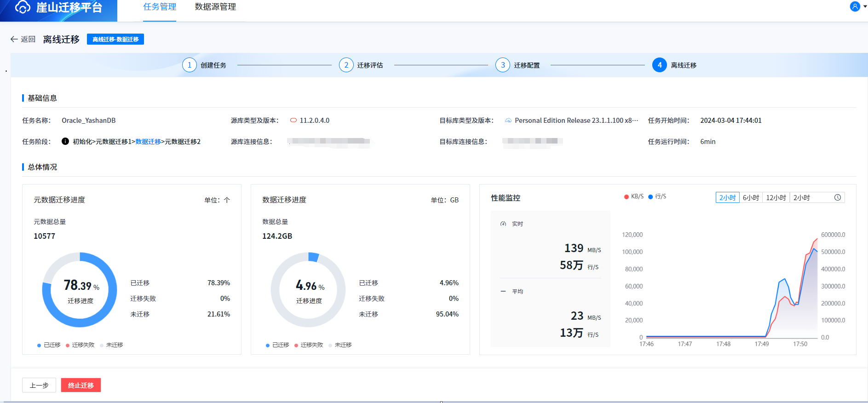Click the 21.61% 未迁移 value
The image size is (868, 403).
tap(218, 314)
